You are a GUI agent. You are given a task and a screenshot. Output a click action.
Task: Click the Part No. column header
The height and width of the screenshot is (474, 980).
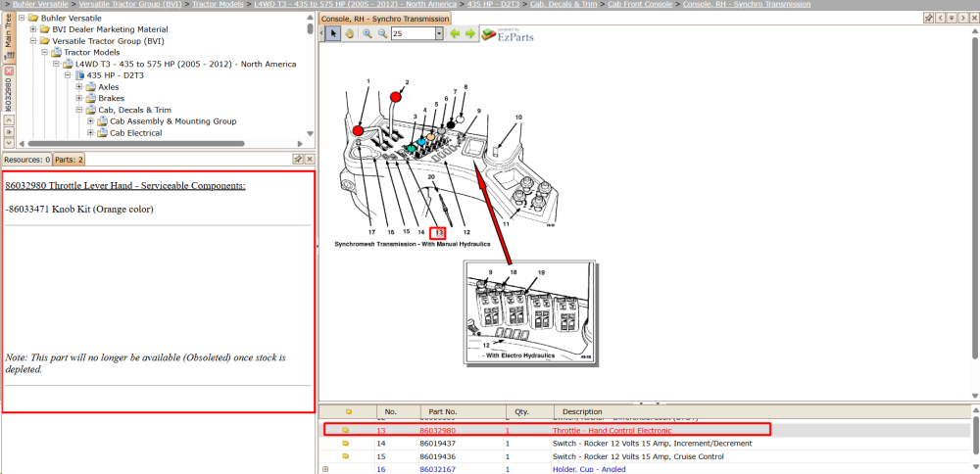(x=462, y=411)
